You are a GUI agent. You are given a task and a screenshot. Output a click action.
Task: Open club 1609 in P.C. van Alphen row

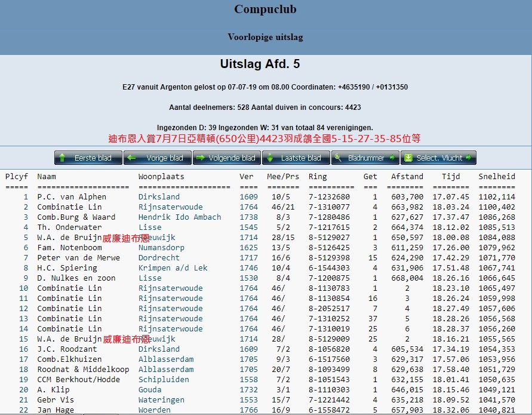[x=249, y=197]
